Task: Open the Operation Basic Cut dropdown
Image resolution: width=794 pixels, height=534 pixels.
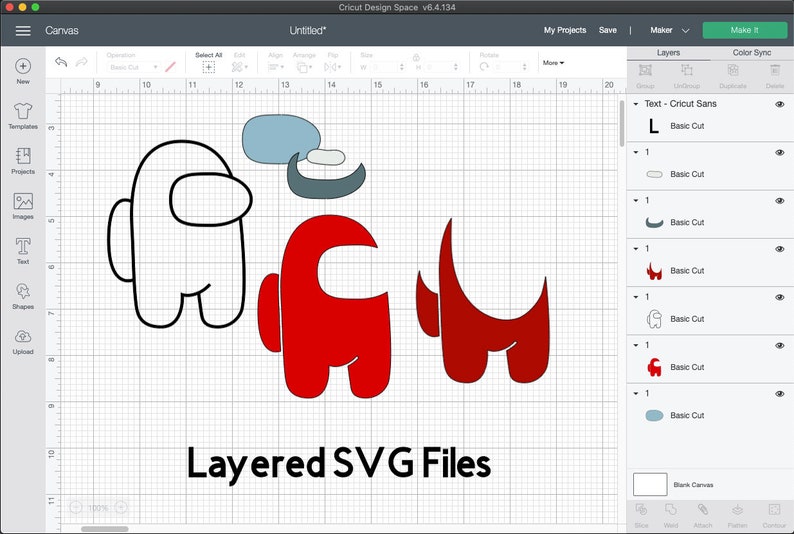Action: point(134,67)
